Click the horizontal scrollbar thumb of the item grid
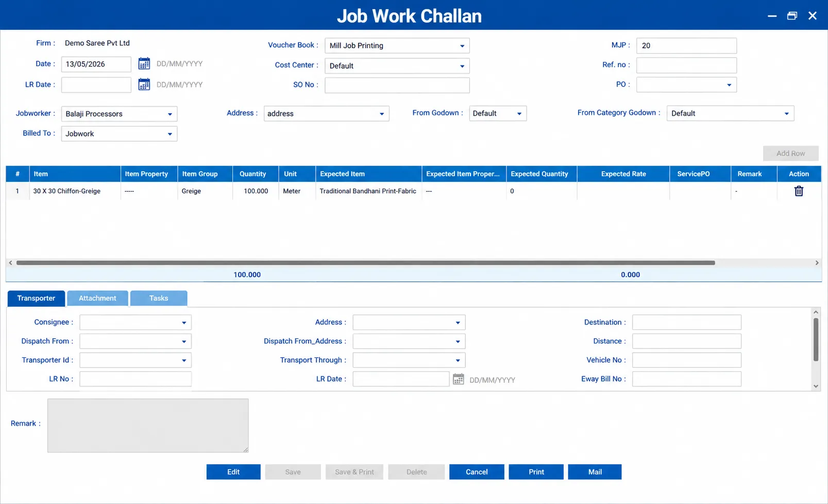 pyautogui.click(x=365, y=263)
